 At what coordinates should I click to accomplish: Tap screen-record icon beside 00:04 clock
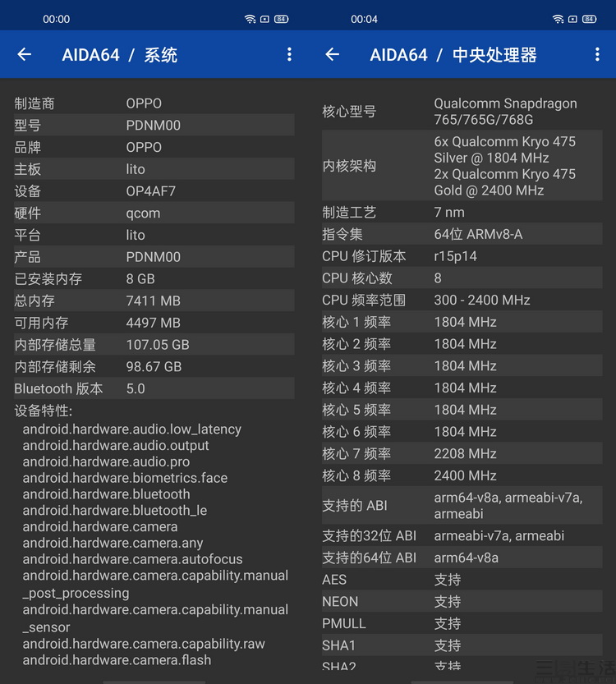572,19
